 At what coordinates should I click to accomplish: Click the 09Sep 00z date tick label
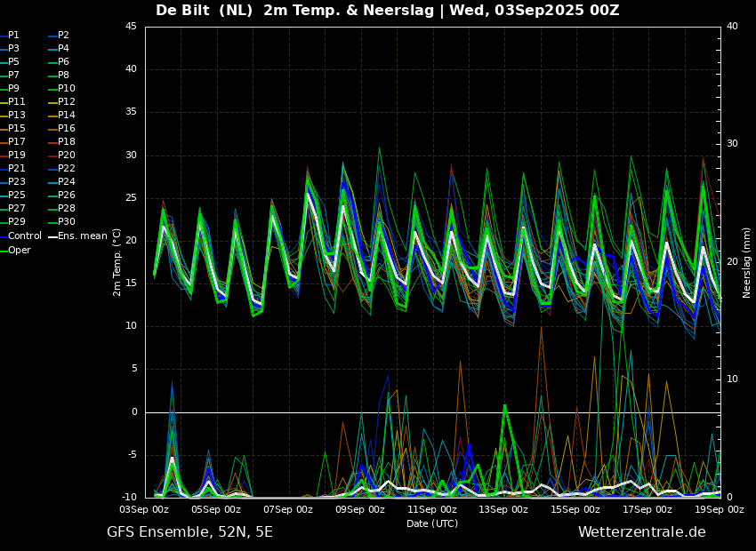[360, 510]
